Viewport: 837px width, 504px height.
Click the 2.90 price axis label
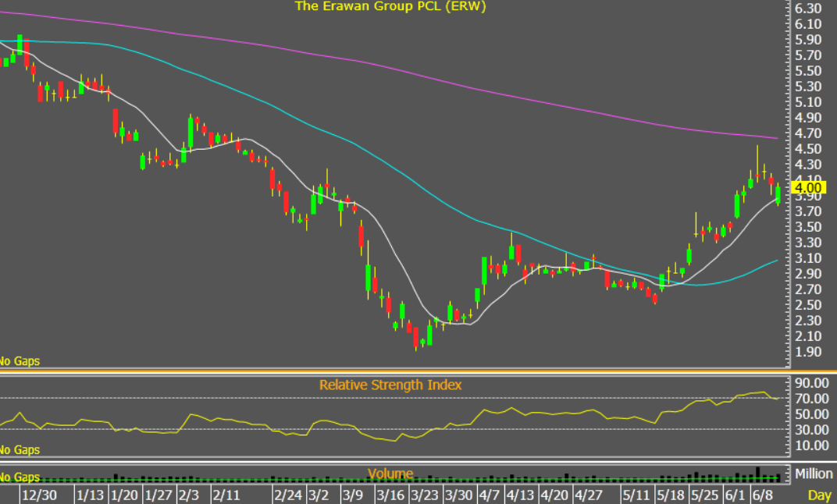pyautogui.click(x=808, y=274)
